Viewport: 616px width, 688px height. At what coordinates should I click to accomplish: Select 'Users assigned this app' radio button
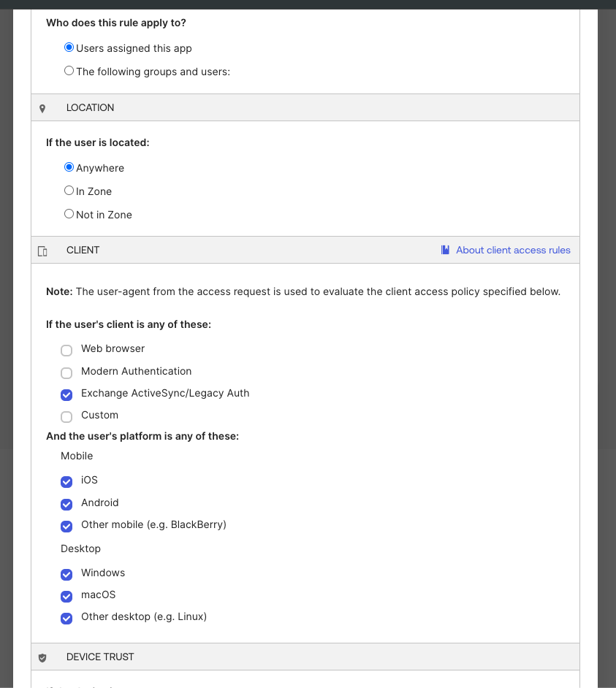69,47
